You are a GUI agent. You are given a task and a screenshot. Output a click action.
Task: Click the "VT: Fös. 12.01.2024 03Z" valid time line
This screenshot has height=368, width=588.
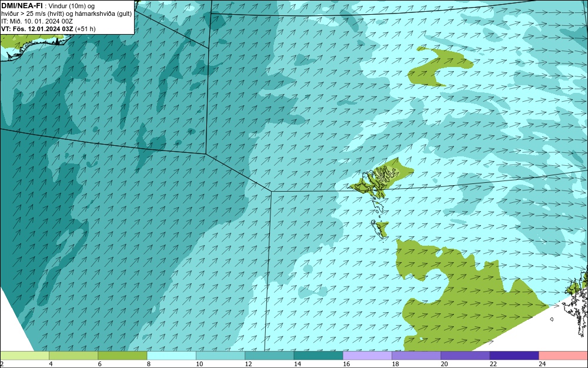coord(37,29)
